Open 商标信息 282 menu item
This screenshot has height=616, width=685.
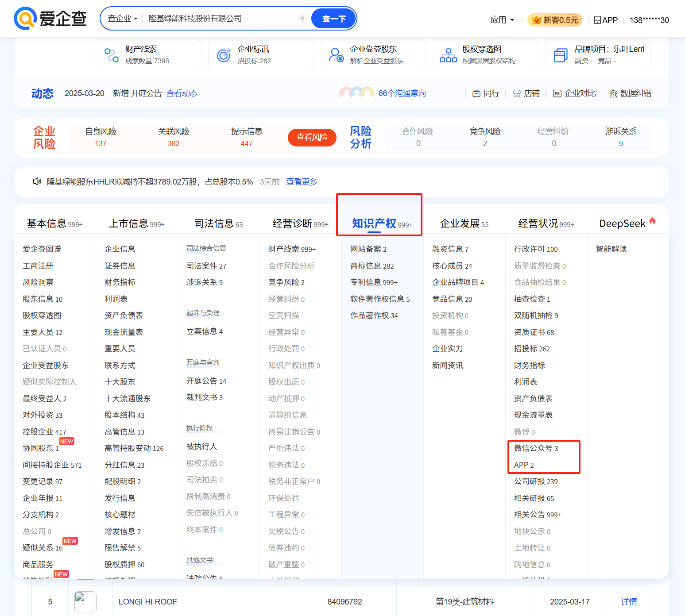[x=372, y=266]
